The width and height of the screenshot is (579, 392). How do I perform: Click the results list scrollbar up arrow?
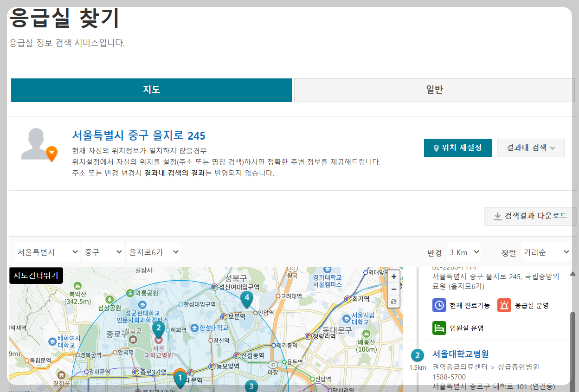pos(573,274)
